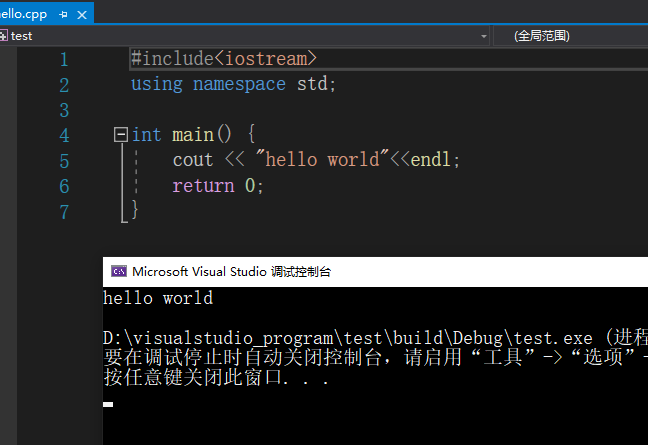Click the 按任意键关闭此窗口 line
The image size is (648, 445).
point(217,378)
